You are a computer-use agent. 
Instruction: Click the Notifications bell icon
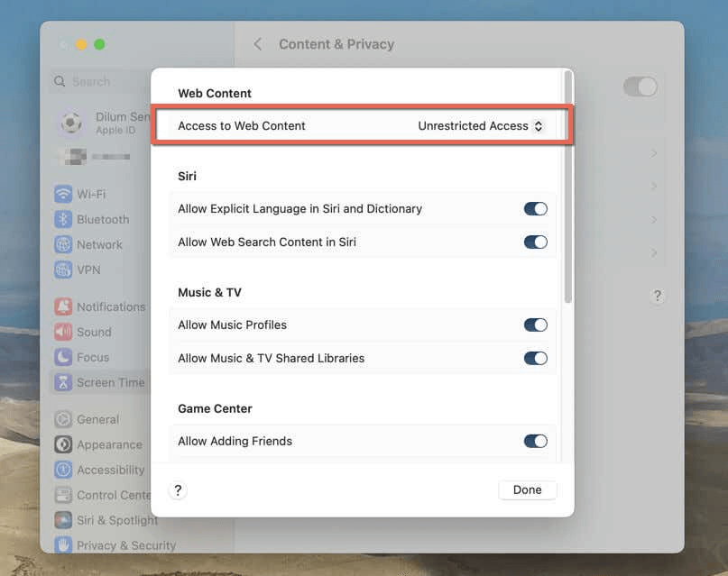click(63, 306)
